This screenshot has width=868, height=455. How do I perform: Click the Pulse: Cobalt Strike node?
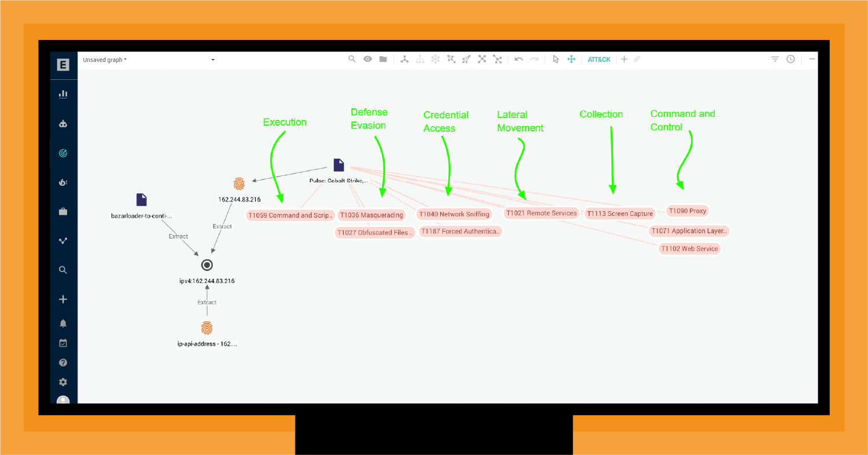339,165
